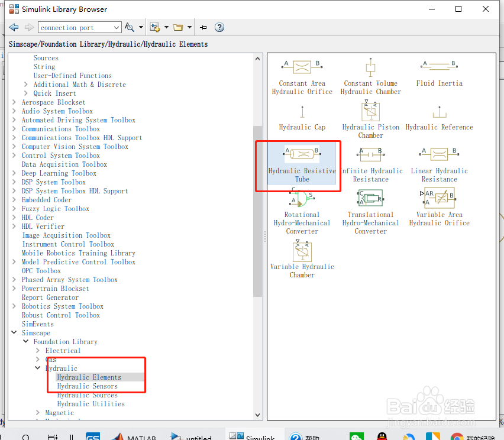Screen dimensions: 504x440
Task: Expand Deep Learning Toolbox node
Action: click(x=14, y=173)
